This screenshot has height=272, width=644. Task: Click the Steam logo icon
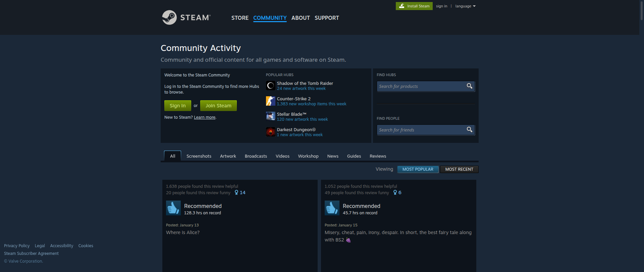point(169,17)
